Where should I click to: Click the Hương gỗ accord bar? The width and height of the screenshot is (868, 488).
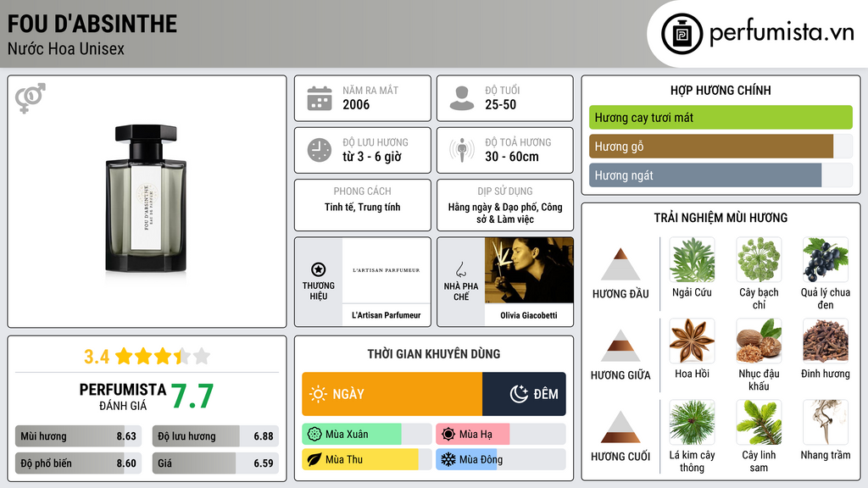point(721,147)
